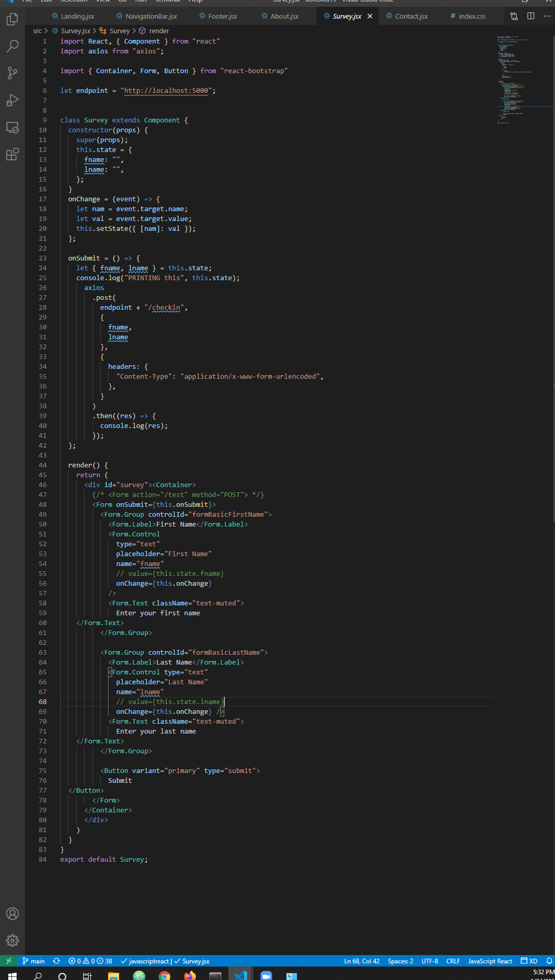Select language mode JavaScript React
This screenshot has width=555, height=980.
[x=490, y=961]
